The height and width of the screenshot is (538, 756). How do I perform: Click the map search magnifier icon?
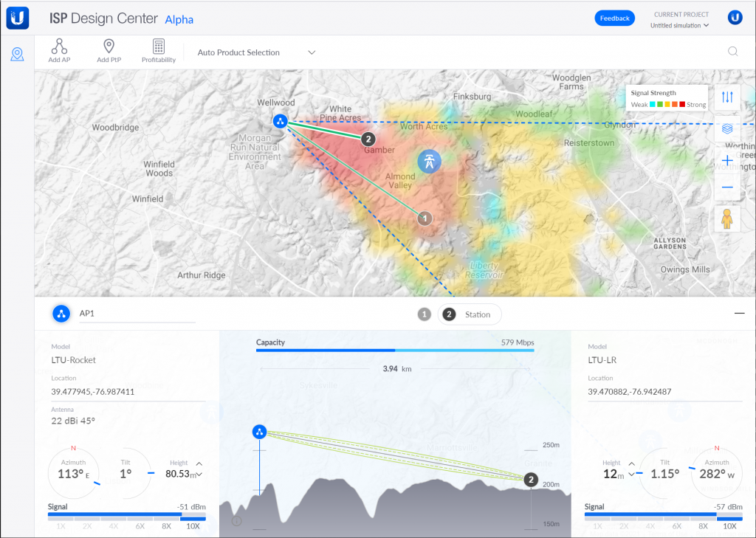733,52
